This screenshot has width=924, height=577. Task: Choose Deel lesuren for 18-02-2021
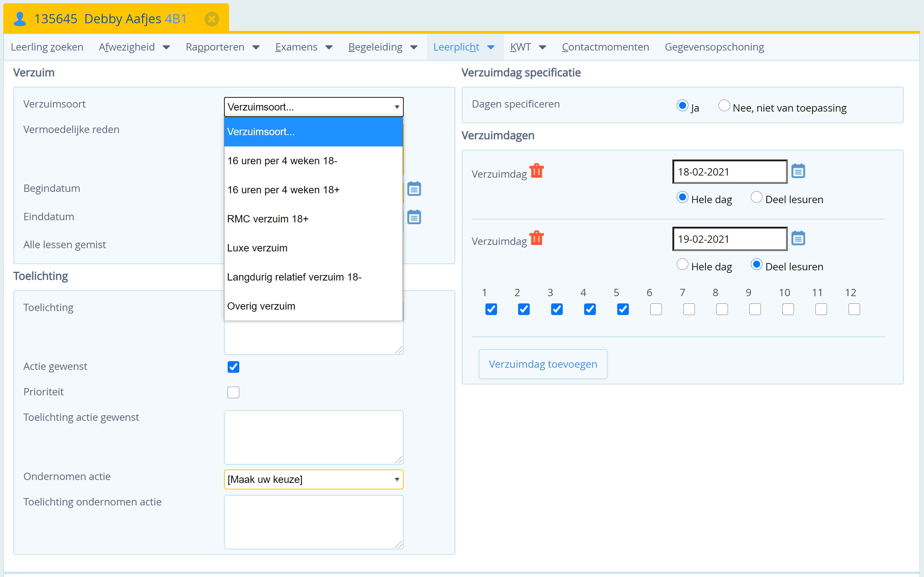coord(757,197)
